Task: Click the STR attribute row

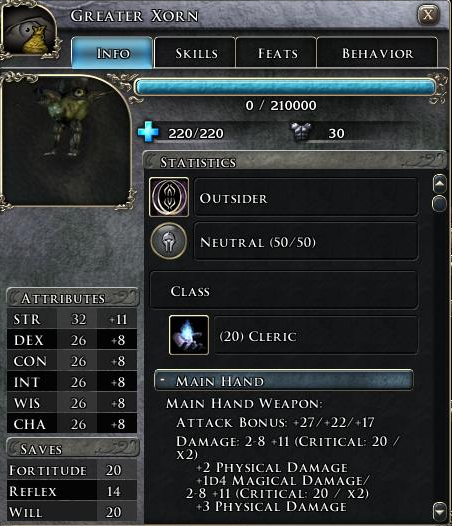Action: coord(72,319)
